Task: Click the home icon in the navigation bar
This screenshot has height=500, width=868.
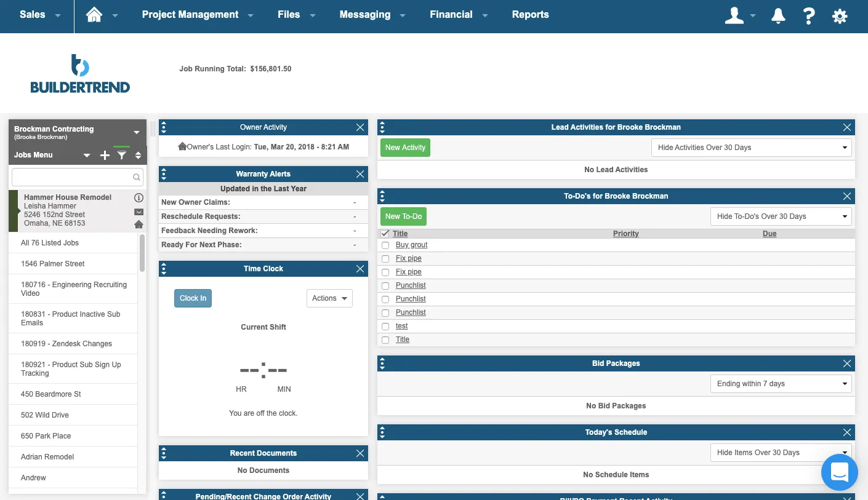Action: click(x=94, y=15)
